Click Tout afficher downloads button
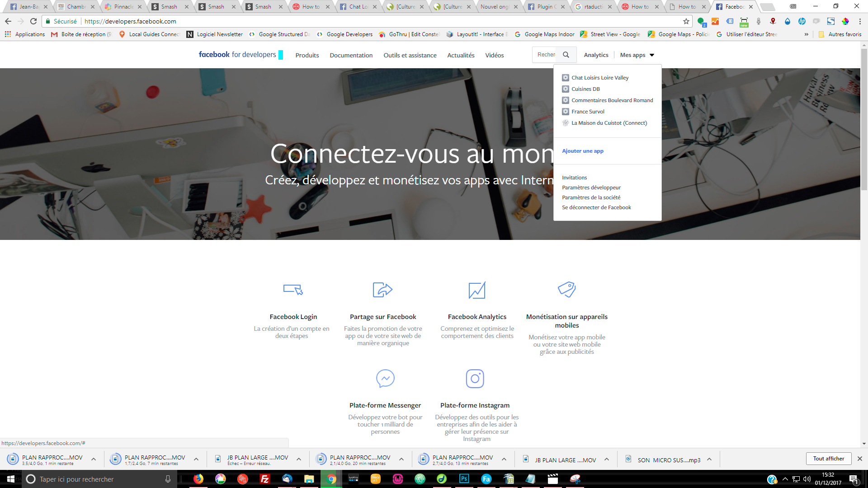The height and width of the screenshot is (488, 868). tap(828, 459)
